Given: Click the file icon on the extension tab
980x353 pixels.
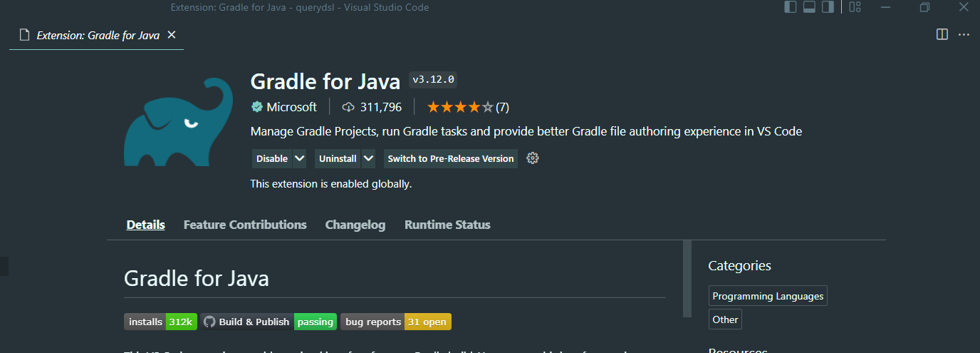Looking at the screenshot, I should (x=25, y=35).
